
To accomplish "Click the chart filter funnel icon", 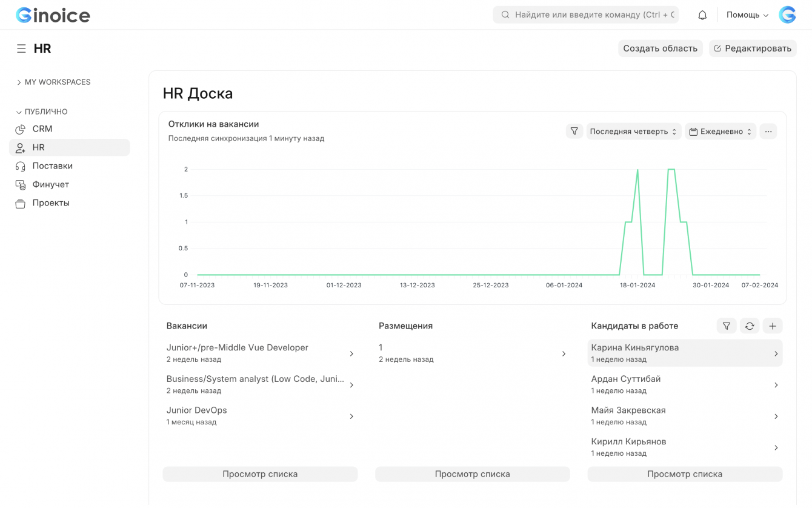I will (574, 132).
